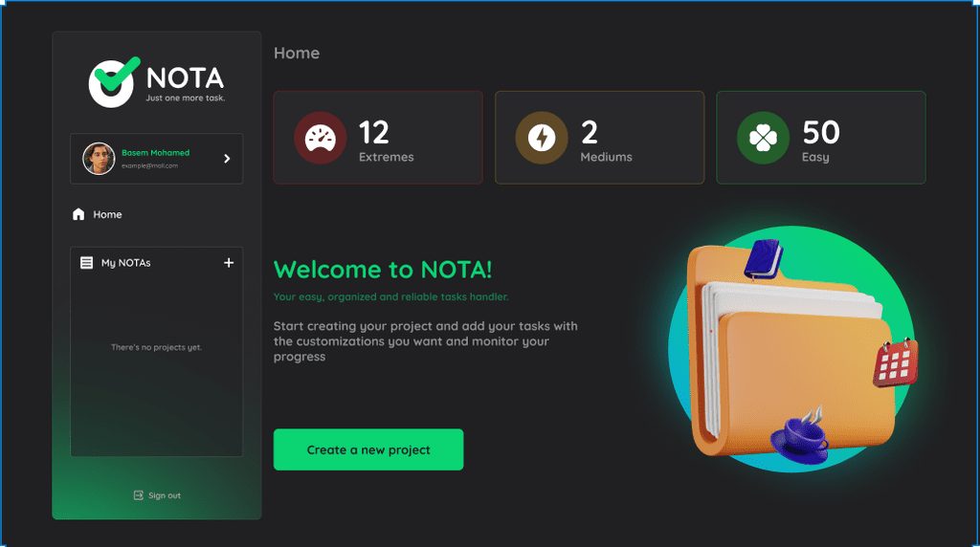Open the 12 Extremes card
980x547 pixels.
pos(378,138)
